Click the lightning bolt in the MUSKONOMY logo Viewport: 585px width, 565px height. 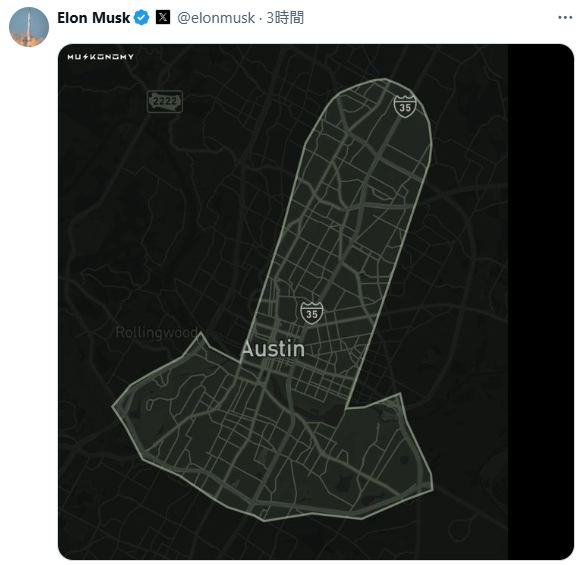coord(86,57)
